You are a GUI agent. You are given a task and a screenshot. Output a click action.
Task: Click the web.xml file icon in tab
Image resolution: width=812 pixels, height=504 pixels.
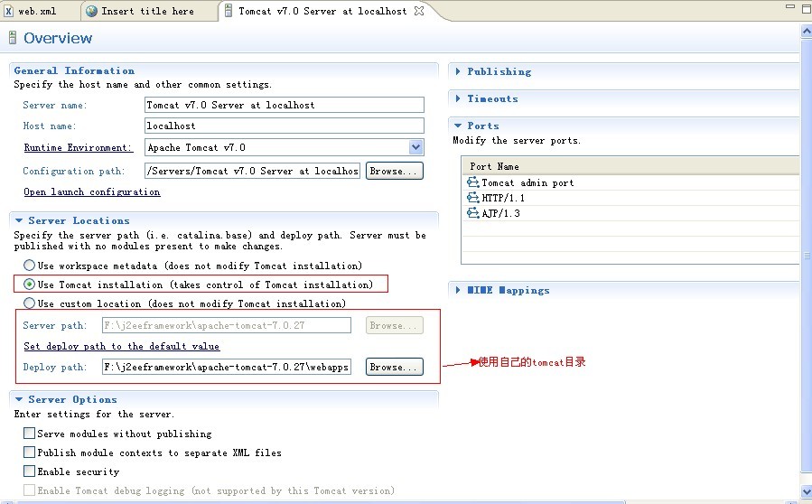tap(9, 11)
